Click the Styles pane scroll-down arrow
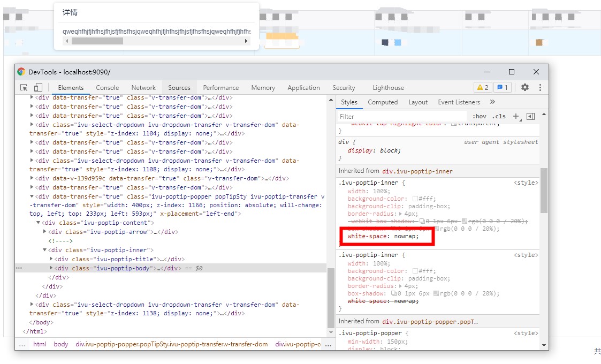 pyautogui.click(x=544, y=345)
